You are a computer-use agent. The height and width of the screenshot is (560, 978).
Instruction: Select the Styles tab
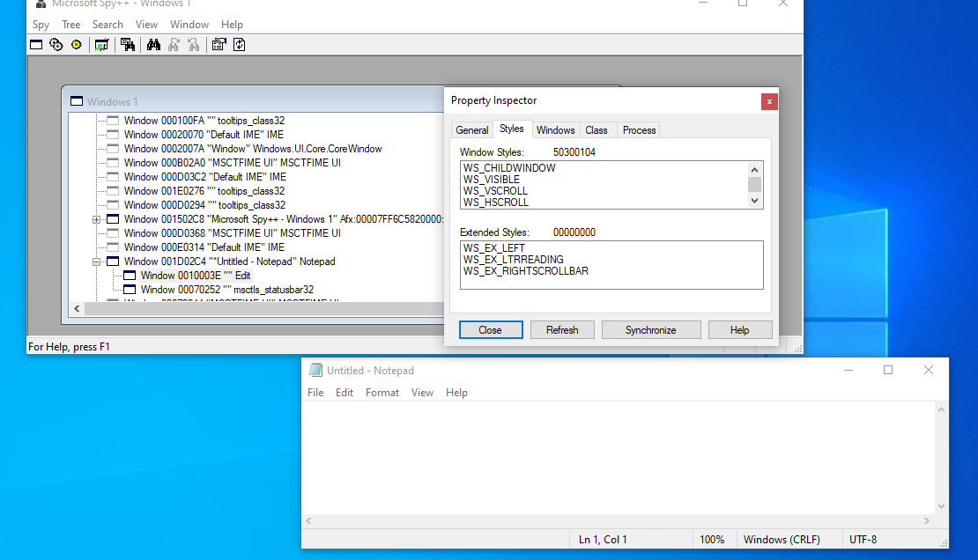[511, 129]
